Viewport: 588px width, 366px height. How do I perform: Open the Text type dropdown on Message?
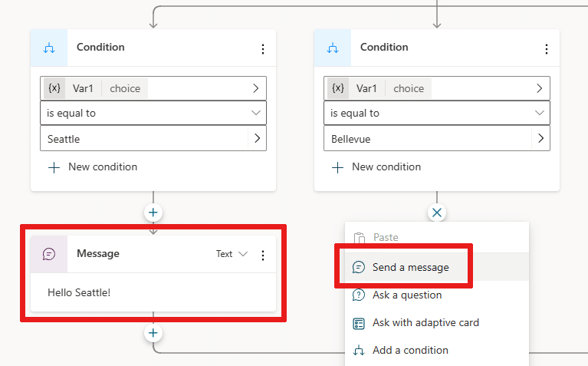point(232,254)
